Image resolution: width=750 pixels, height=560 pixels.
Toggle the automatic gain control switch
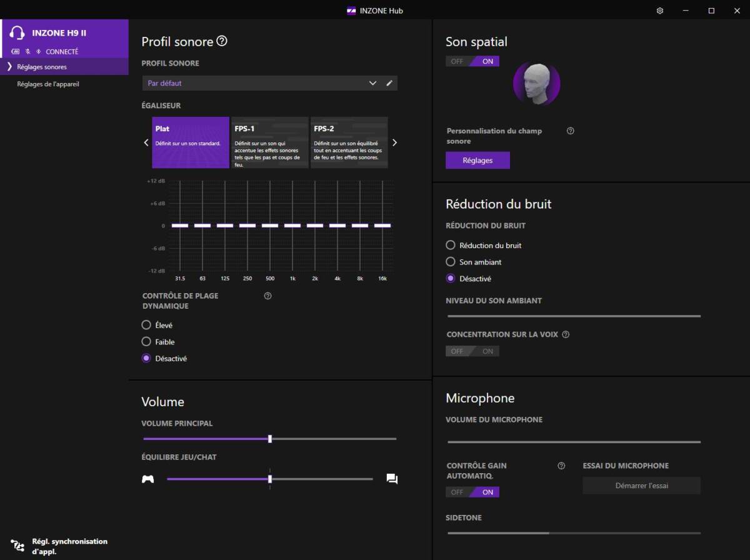click(x=472, y=492)
